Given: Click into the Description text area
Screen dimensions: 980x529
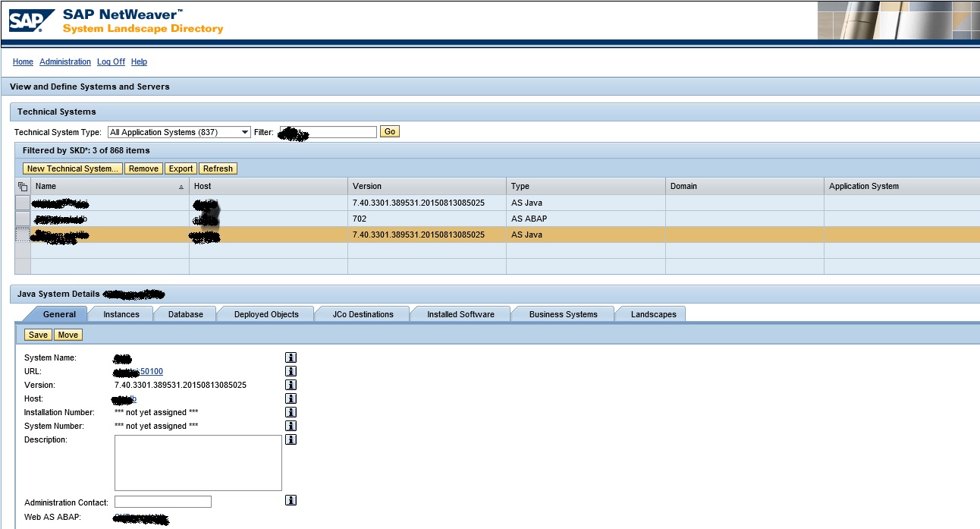Looking at the screenshot, I should (x=198, y=463).
